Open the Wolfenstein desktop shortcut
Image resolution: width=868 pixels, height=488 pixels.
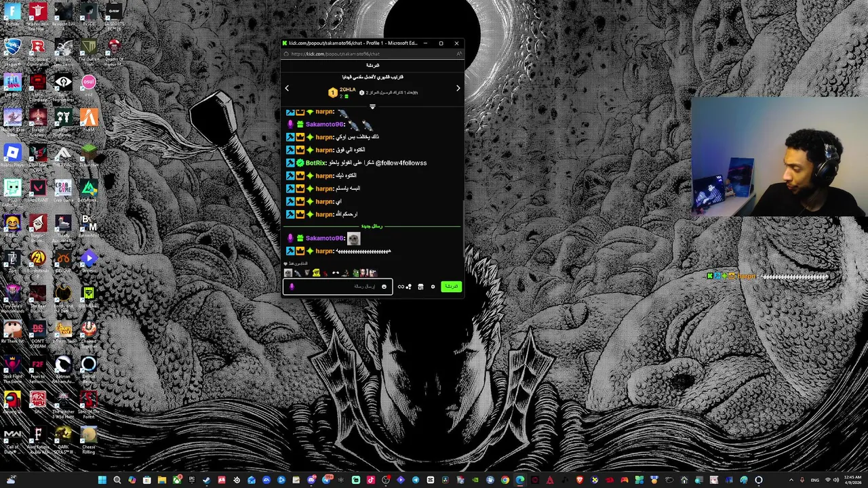click(38, 17)
